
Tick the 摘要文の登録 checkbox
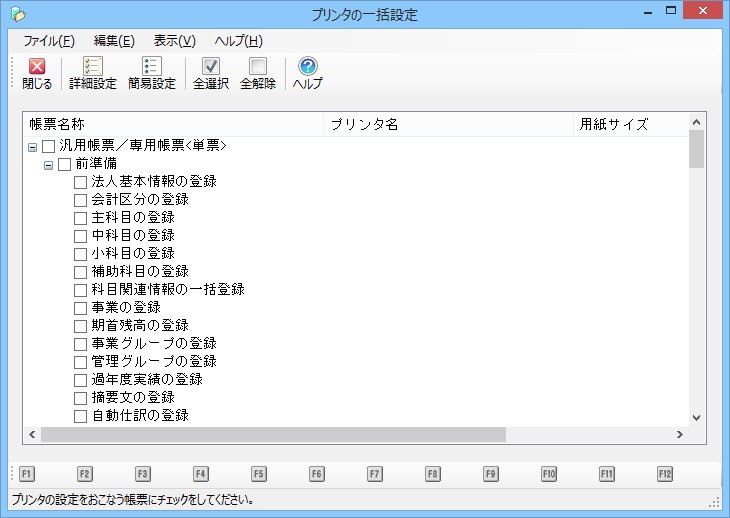[x=81, y=398]
